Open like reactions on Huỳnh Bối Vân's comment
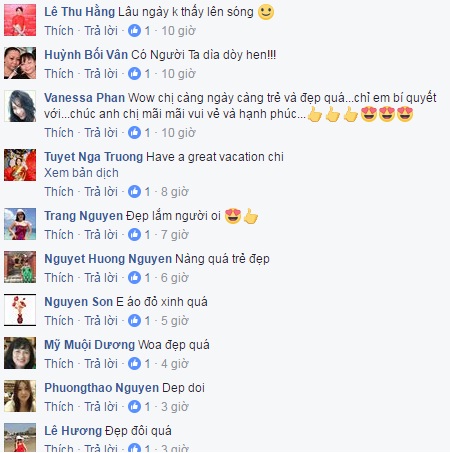 click(x=134, y=74)
